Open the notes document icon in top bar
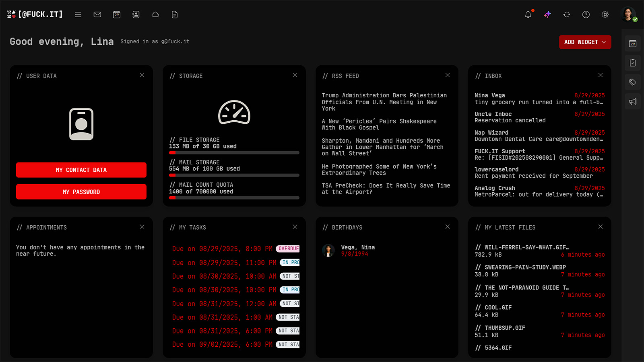644x362 pixels. tap(175, 14)
